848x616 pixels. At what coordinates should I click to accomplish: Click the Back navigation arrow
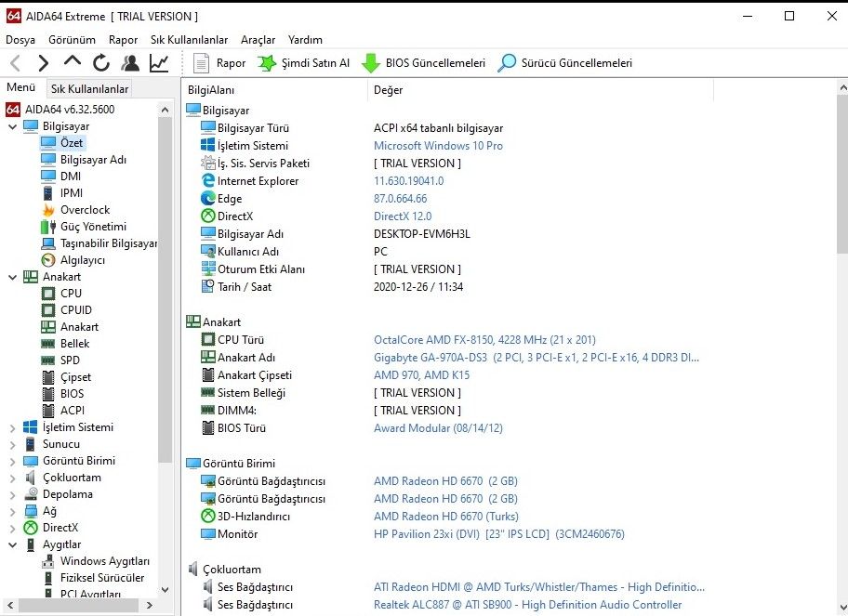pyautogui.click(x=16, y=63)
